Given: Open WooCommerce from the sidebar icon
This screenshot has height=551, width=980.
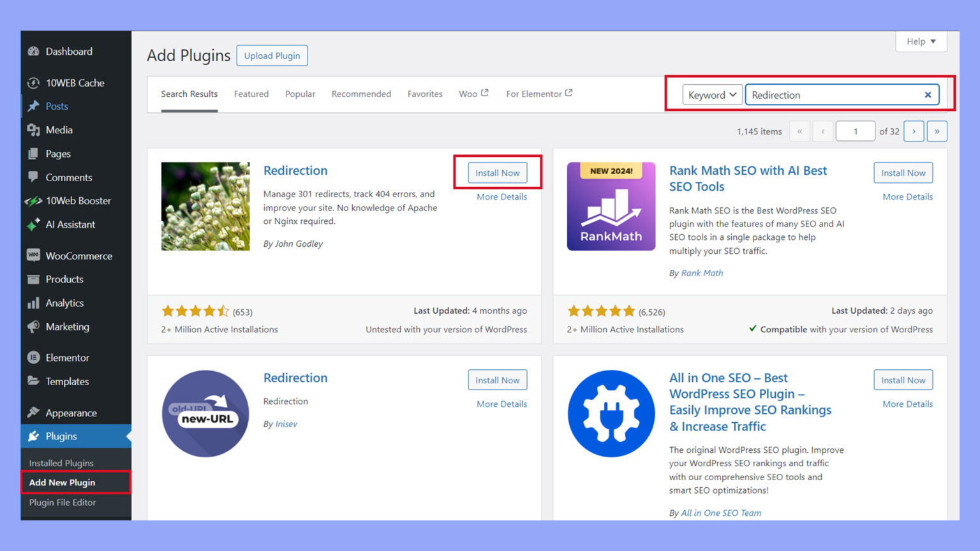Looking at the screenshot, I should (x=34, y=255).
